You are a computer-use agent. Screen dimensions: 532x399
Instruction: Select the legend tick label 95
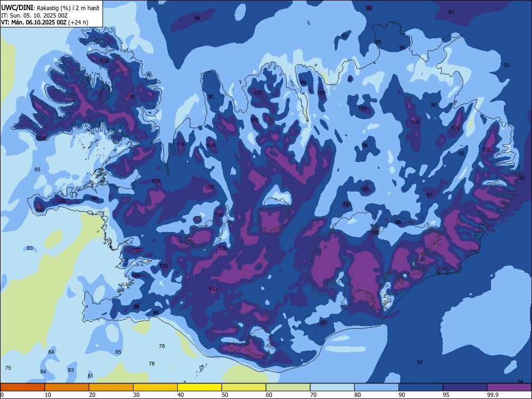(446, 395)
